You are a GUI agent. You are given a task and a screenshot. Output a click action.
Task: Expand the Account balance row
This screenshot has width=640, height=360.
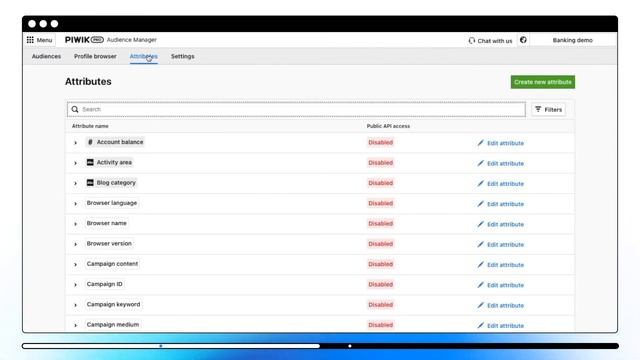tap(76, 143)
